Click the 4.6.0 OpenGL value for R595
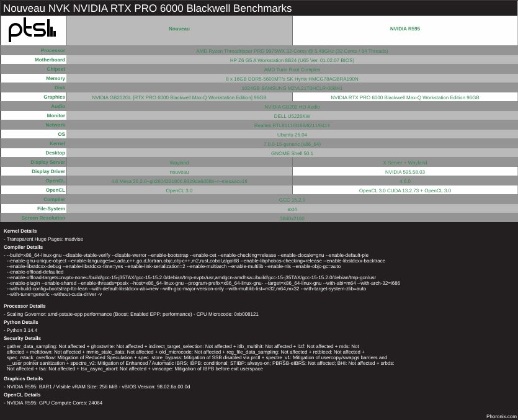This screenshot has width=518, height=420. (404, 181)
